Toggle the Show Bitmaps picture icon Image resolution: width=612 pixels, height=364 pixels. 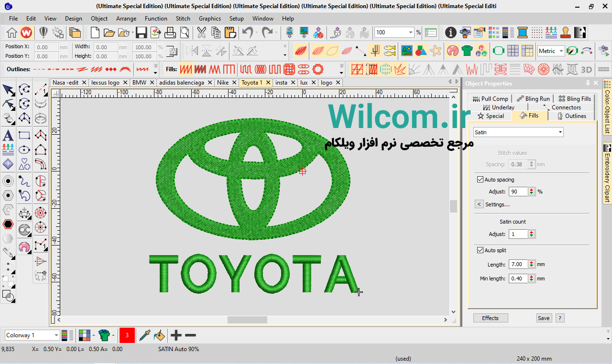(x=407, y=50)
